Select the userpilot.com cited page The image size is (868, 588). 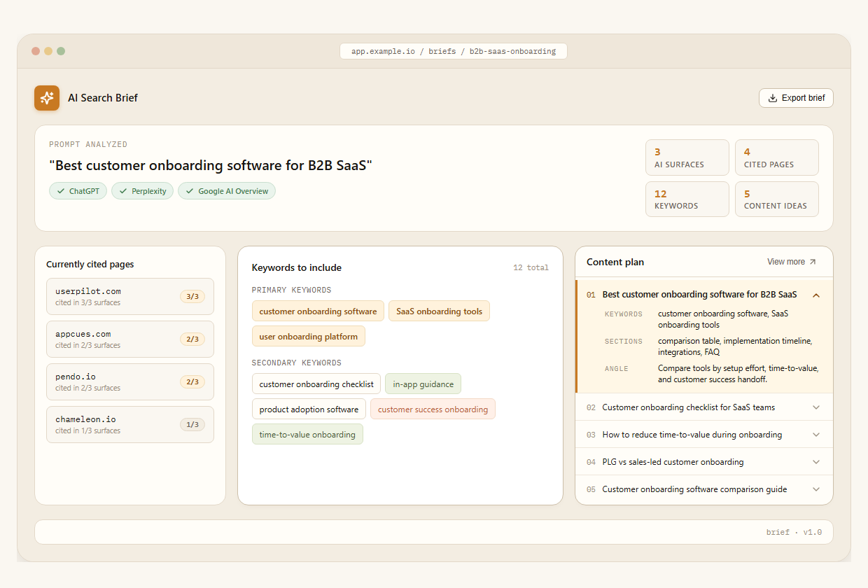(x=130, y=297)
